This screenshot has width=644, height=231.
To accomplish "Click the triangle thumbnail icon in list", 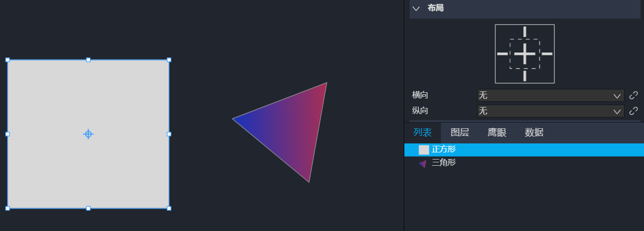I will [423, 164].
